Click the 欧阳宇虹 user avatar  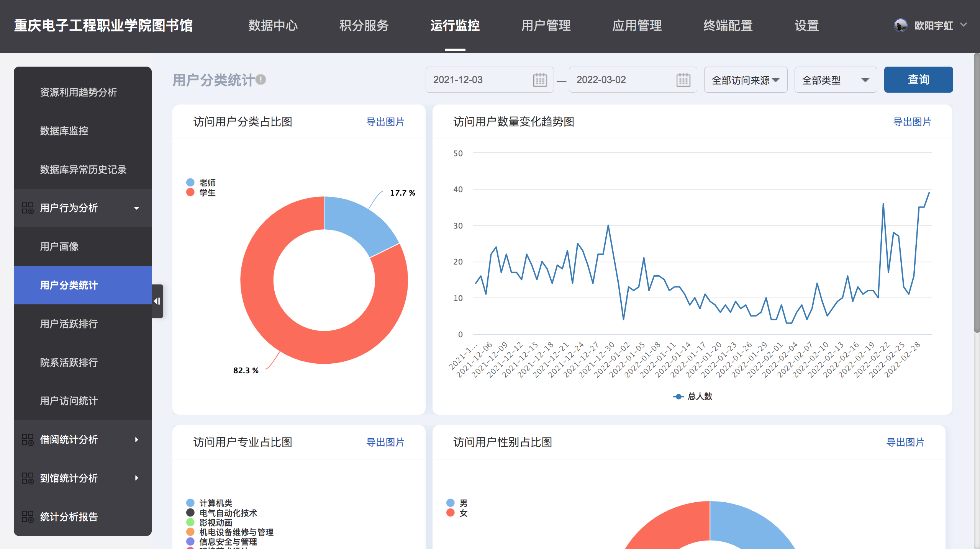[x=900, y=26]
